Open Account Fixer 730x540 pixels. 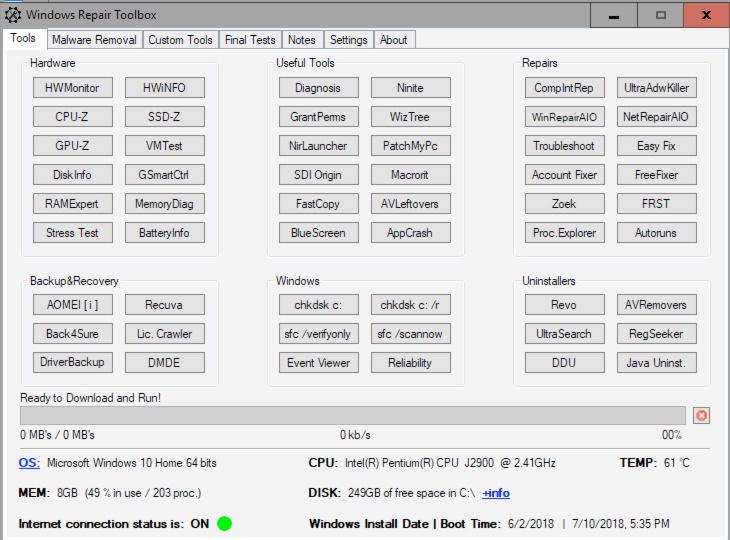tap(565, 175)
